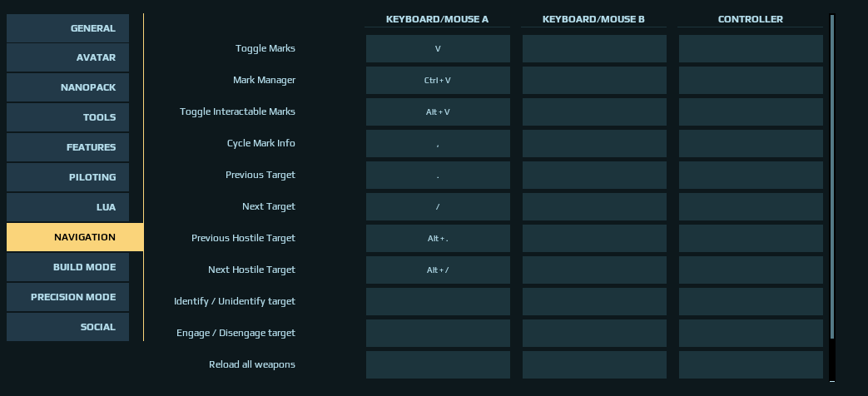The image size is (868, 396).
Task: Select the NANOPACK category
Action: pos(67,87)
